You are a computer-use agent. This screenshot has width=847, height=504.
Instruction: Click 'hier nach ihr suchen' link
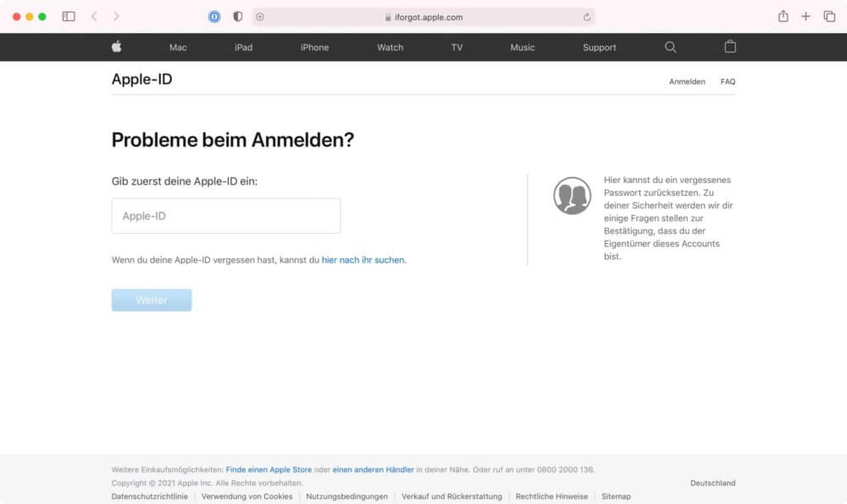pyautogui.click(x=363, y=260)
